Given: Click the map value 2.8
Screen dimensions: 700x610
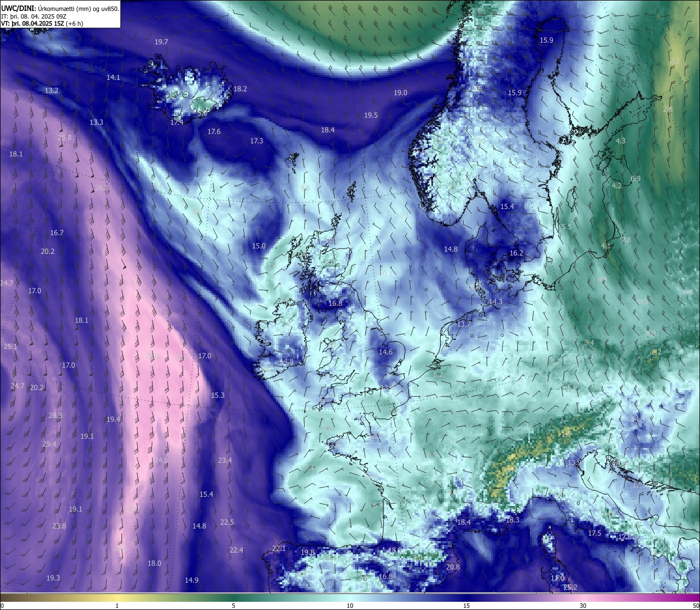Looking at the screenshot, I should click(x=668, y=109).
